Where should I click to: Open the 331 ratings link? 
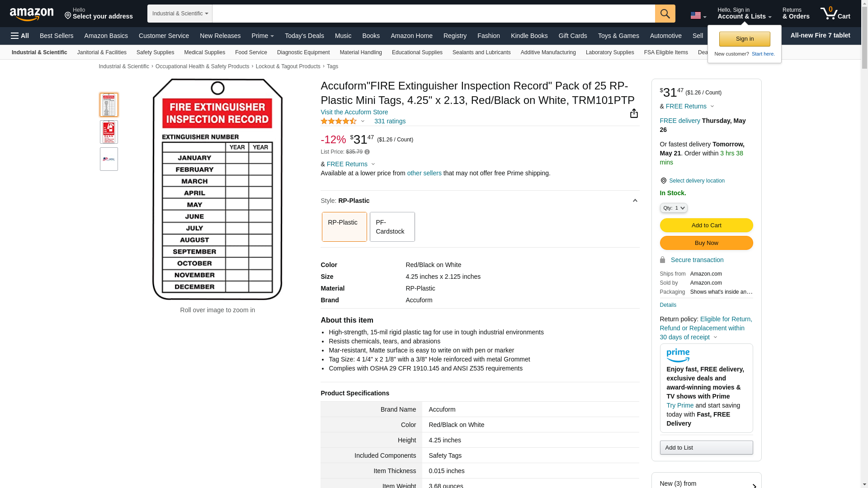[x=389, y=121]
